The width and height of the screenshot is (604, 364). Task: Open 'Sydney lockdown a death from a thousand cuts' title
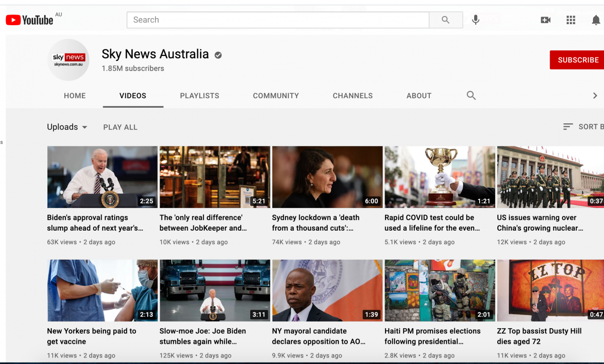(x=316, y=223)
